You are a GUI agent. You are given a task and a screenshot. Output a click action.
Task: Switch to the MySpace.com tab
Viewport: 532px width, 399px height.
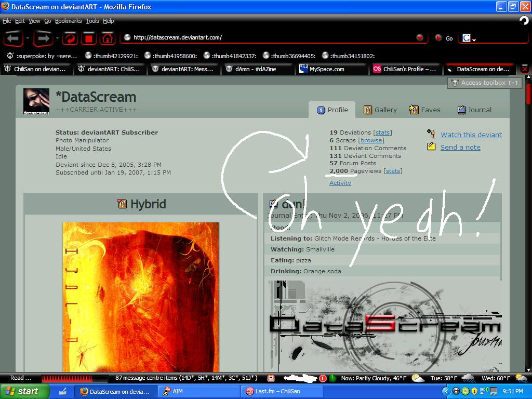[332, 69]
